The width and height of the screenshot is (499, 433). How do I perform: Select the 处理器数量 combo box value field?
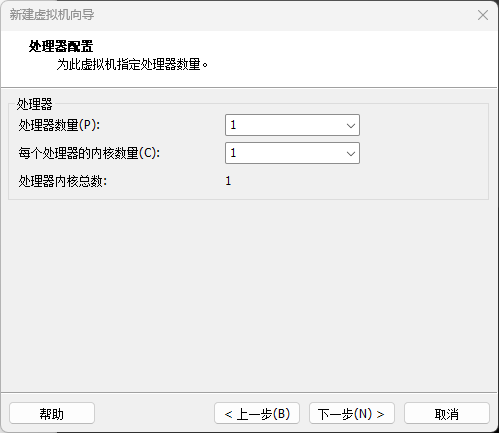pos(292,125)
